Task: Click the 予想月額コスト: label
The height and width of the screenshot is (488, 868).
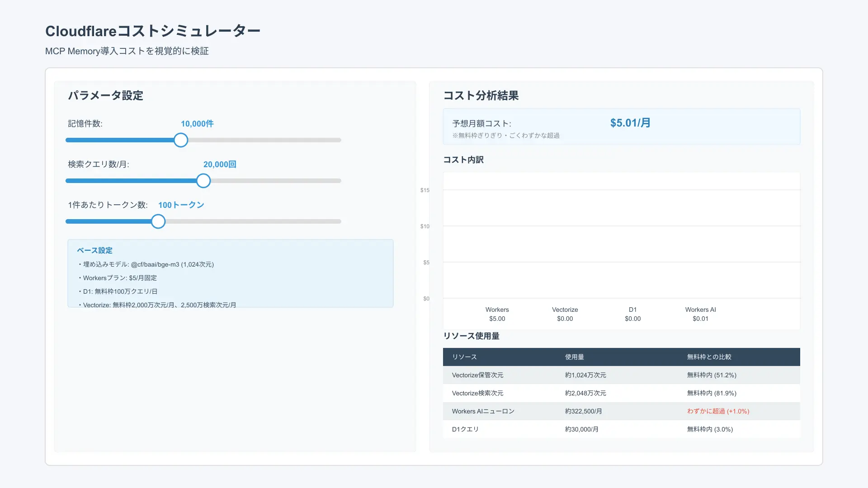Action: click(481, 124)
